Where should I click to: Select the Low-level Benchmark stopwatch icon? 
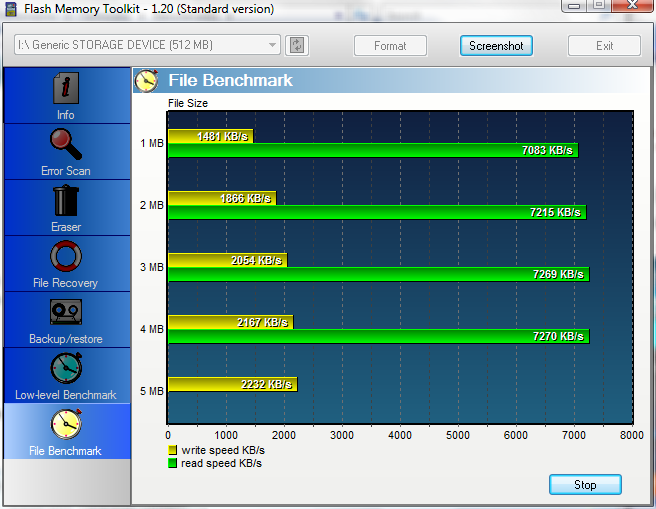(66, 369)
